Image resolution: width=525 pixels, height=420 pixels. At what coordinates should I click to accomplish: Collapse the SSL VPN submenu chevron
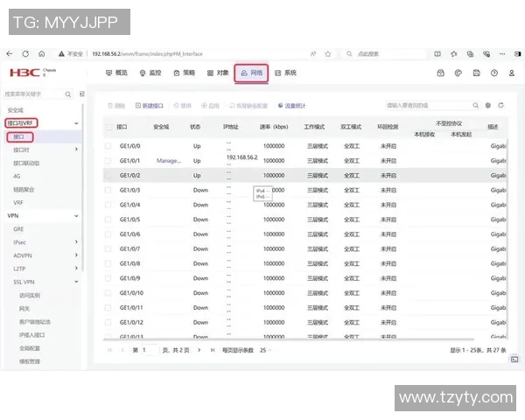pyautogui.click(x=76, y=282)
